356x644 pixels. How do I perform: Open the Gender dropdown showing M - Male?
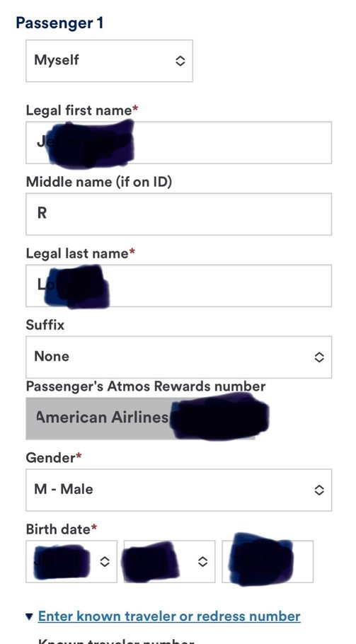178,490
